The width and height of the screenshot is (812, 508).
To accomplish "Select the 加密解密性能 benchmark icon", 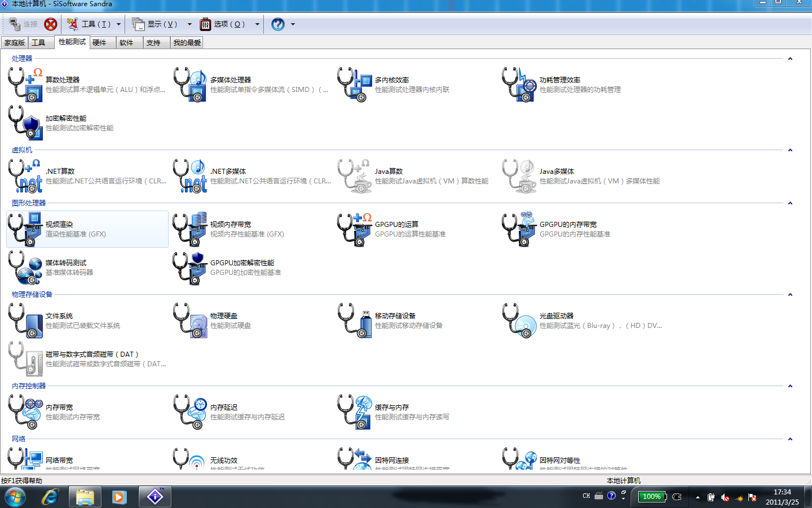I will click(x=25, y=123).
